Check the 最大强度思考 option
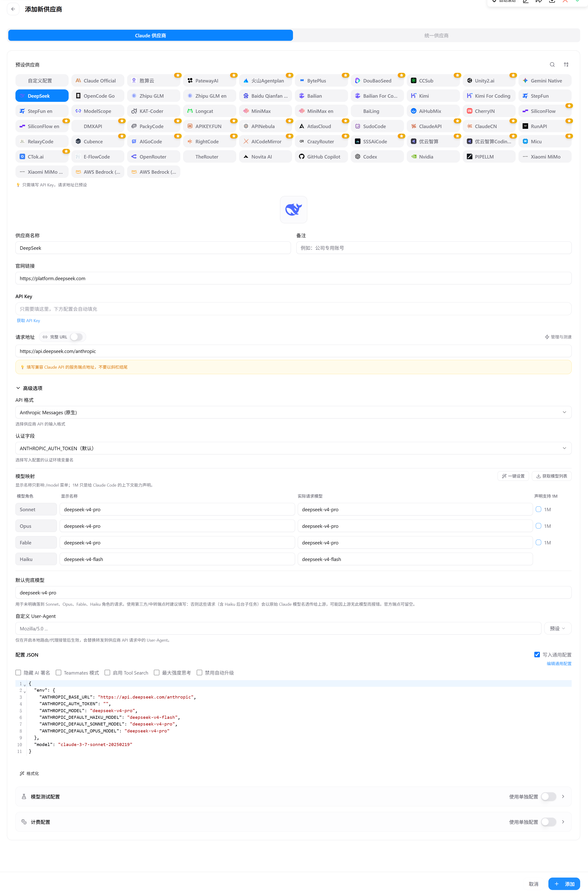Viewport: 588px width, 893px height. click(x=157, y=672)
